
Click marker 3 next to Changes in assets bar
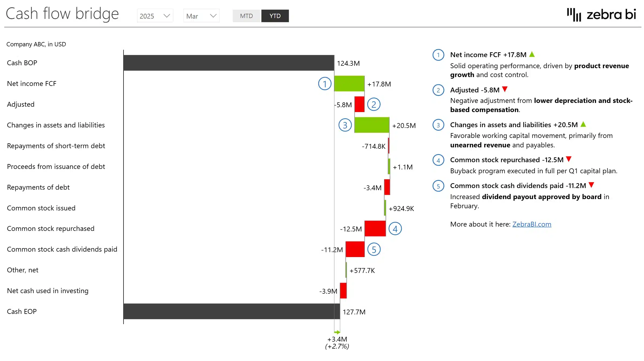coord(345,125)
